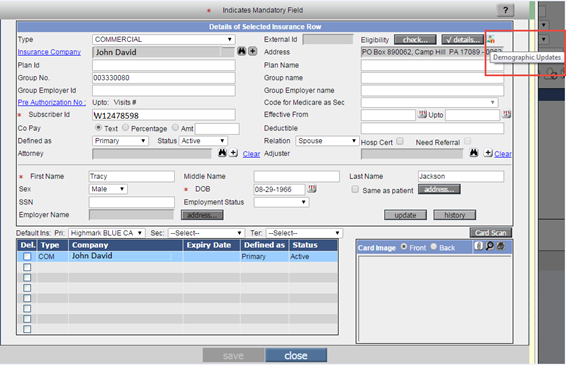The height and width of the screenshot is (365, 566).
Task: Select Amt co-pay radio option
Action: 175,127
